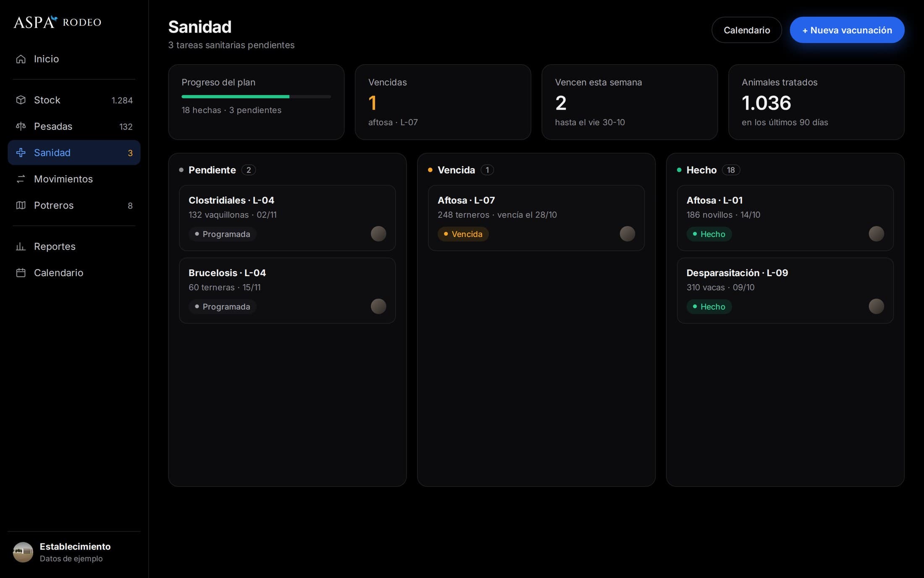Click the Hecho column count 18

click(731, 170)
